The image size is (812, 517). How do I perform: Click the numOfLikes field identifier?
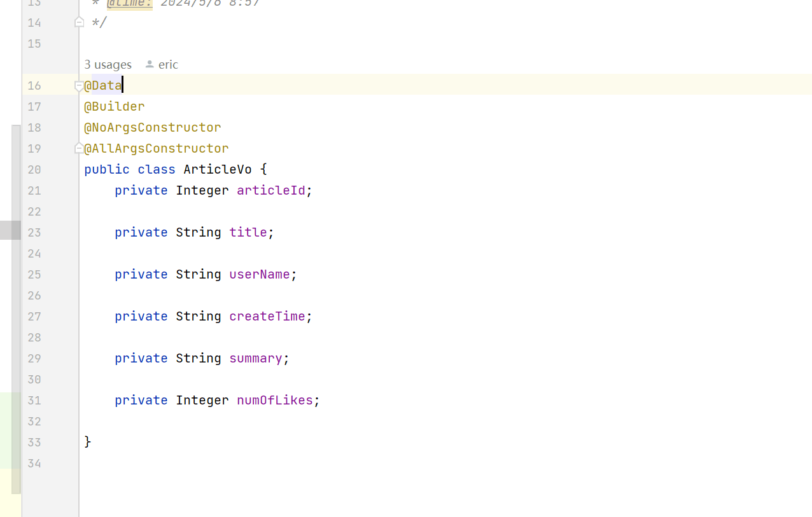tap(275, 400)
